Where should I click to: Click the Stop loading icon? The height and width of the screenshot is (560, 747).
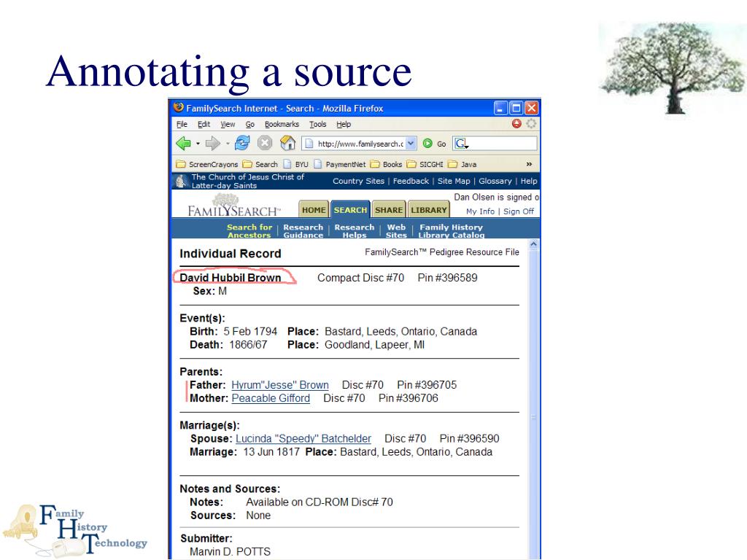pyautogui.click(x=265, y=143)
